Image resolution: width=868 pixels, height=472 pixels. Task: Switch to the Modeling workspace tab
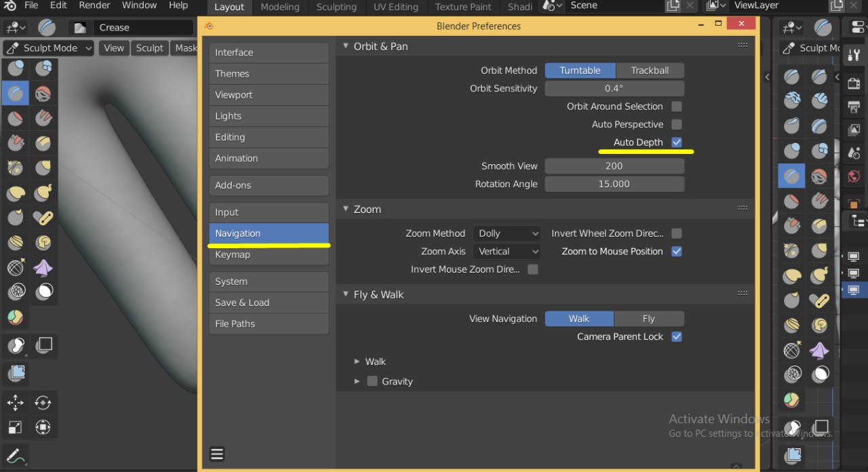280,7
